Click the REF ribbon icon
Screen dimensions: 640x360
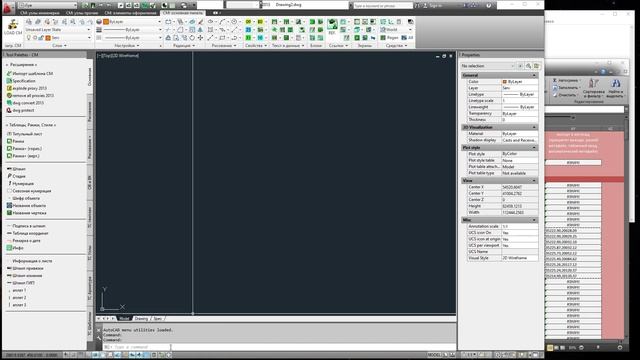click(x=332, y=27)
